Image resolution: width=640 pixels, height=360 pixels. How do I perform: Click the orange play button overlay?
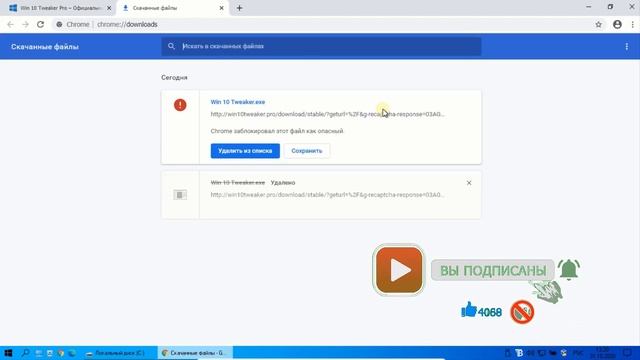click(399, 270)
